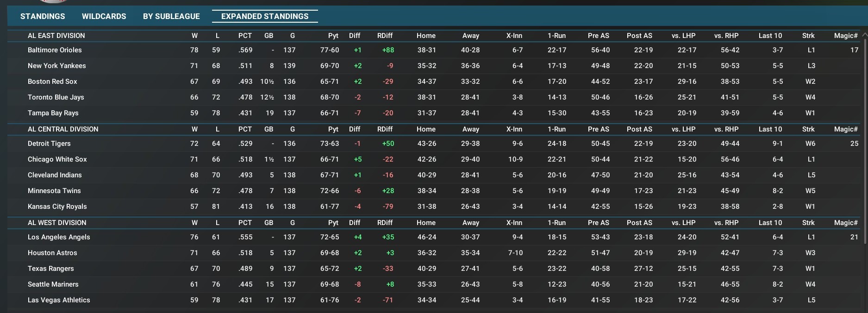
Task: Sort AL West by L column header
Action: click(218, 223)
